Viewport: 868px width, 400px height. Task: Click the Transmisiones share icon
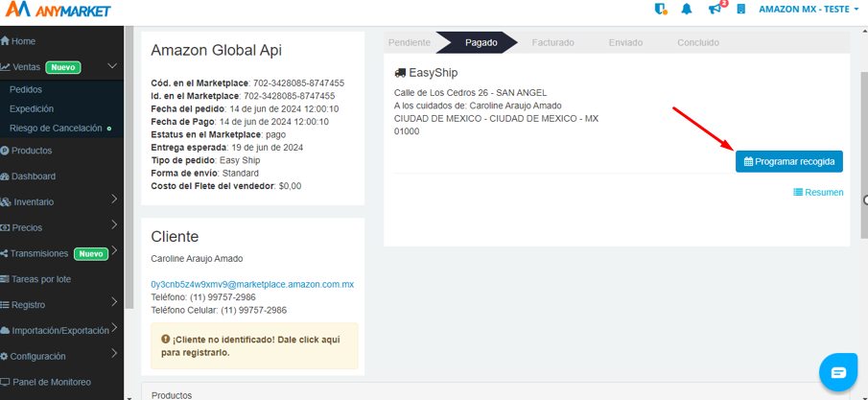[x=5, y=253]
